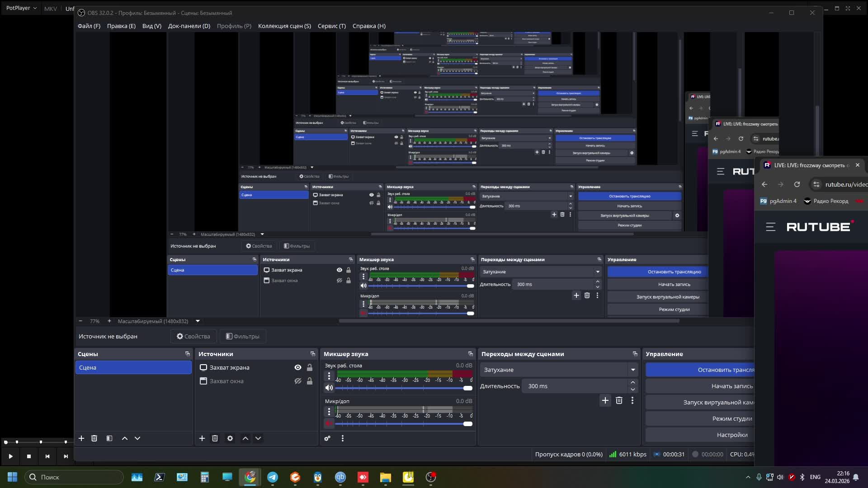Open Telegram from the taskbar
Screen dimensions: 868x488
(x=273, y=477)
